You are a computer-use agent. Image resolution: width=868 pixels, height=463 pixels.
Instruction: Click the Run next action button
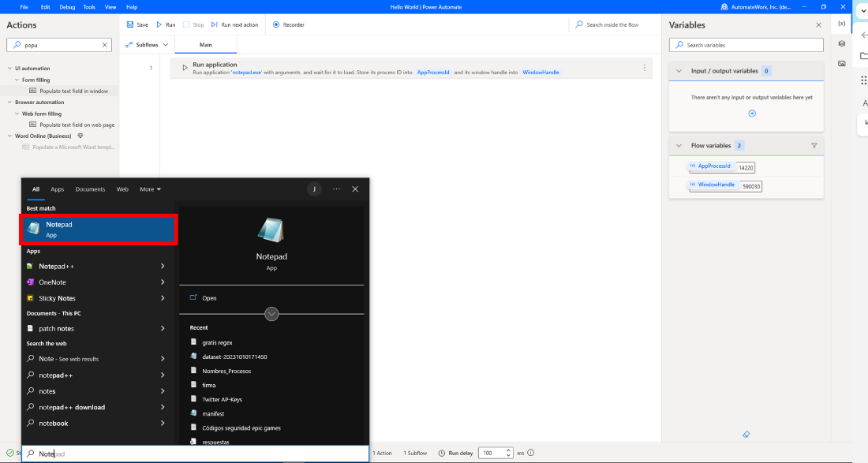[x=234, y=25]
